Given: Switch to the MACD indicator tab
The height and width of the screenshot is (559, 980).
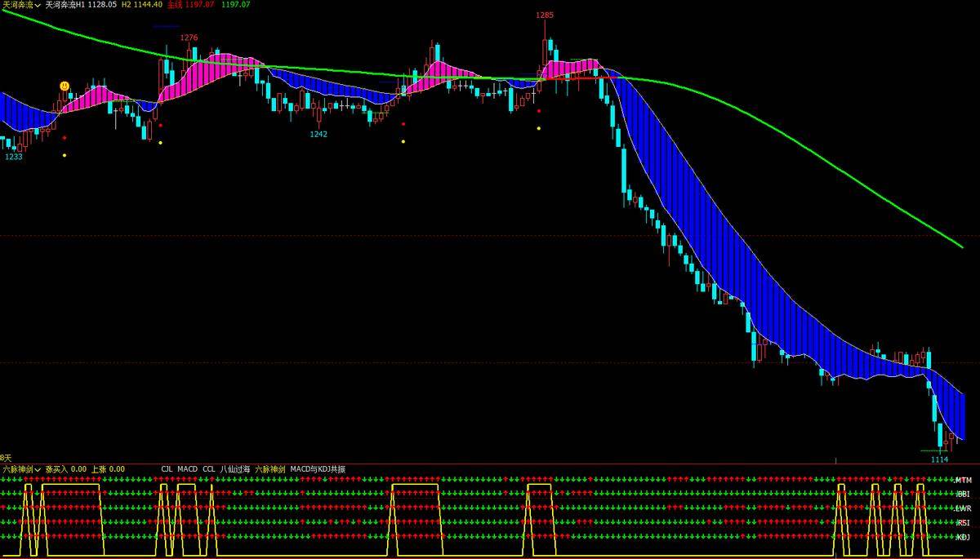Looking at the screenshot, I should pyautogui.click(x=187, y=469).
